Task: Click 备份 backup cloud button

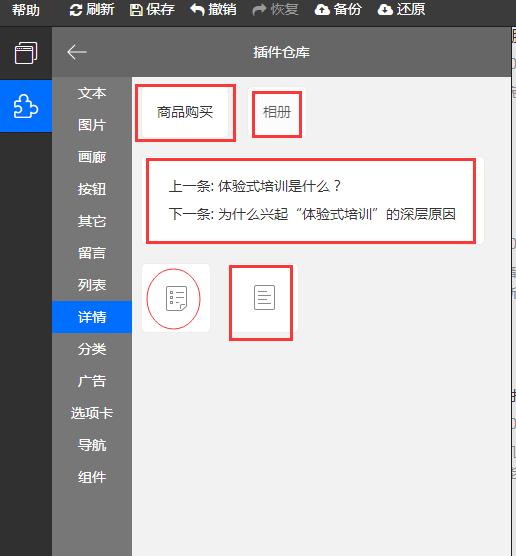Action: (338, 10)
